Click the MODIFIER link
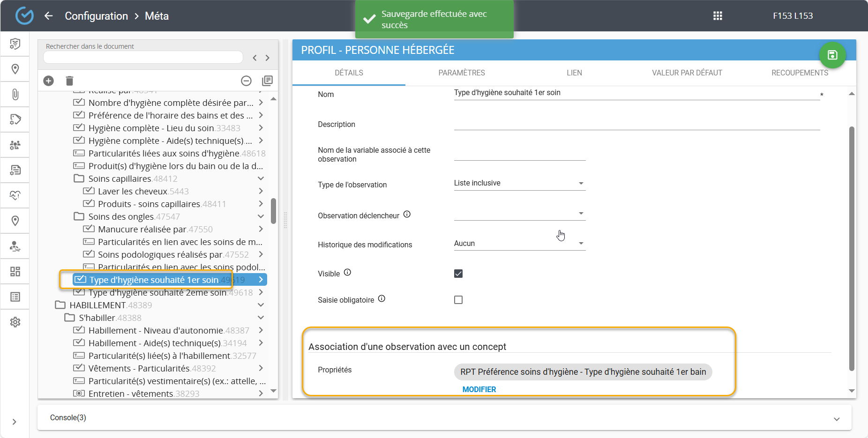868x438 pixels. point(479,389)
